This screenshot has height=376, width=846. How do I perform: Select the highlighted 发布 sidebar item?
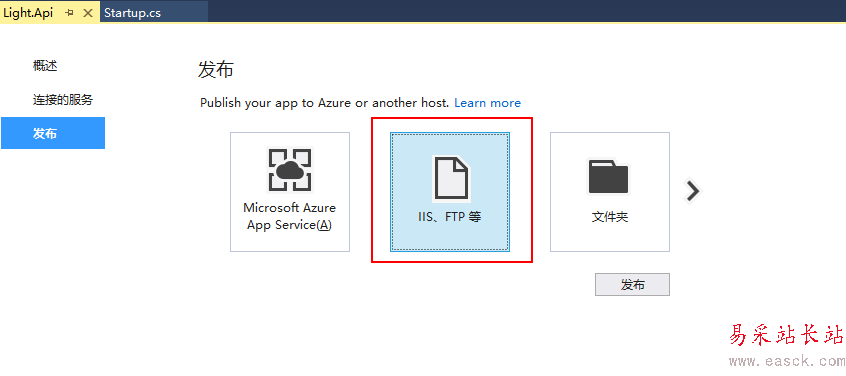click(x=53, y=133)
